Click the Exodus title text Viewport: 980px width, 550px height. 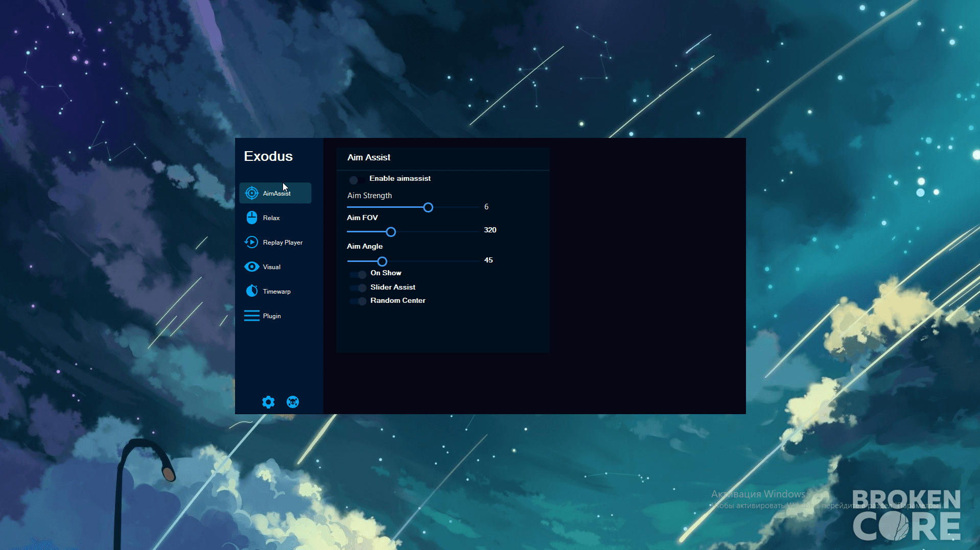[x=268, y=156]
